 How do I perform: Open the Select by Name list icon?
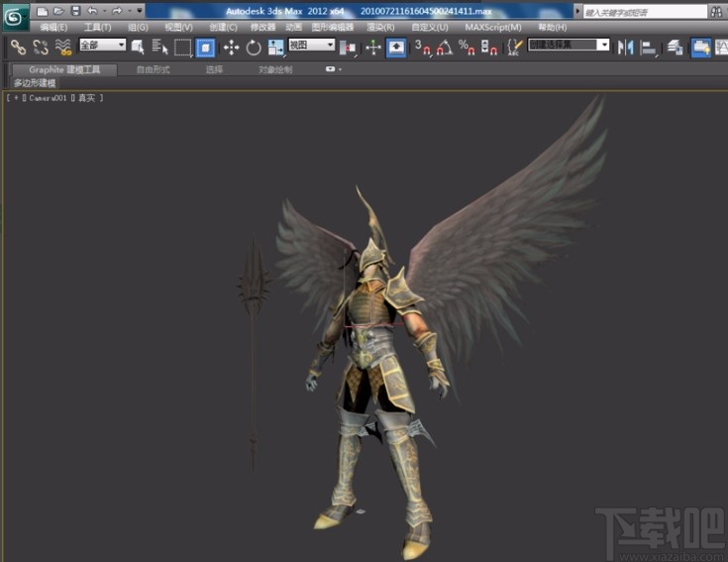[159, 47]
